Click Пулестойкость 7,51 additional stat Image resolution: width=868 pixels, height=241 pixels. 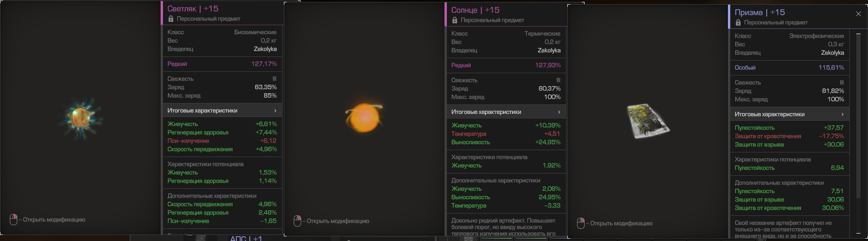pos(790,191)
